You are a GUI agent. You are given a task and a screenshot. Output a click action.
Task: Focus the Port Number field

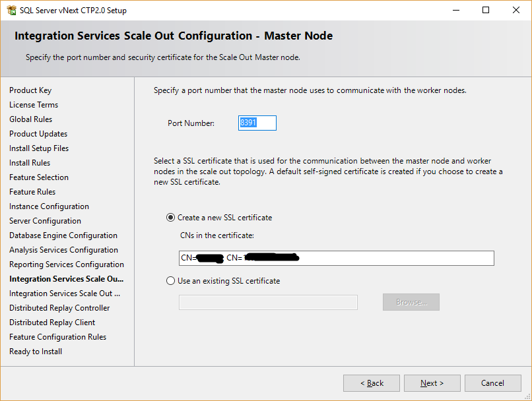pyautogui.click(x=257, y=123)
